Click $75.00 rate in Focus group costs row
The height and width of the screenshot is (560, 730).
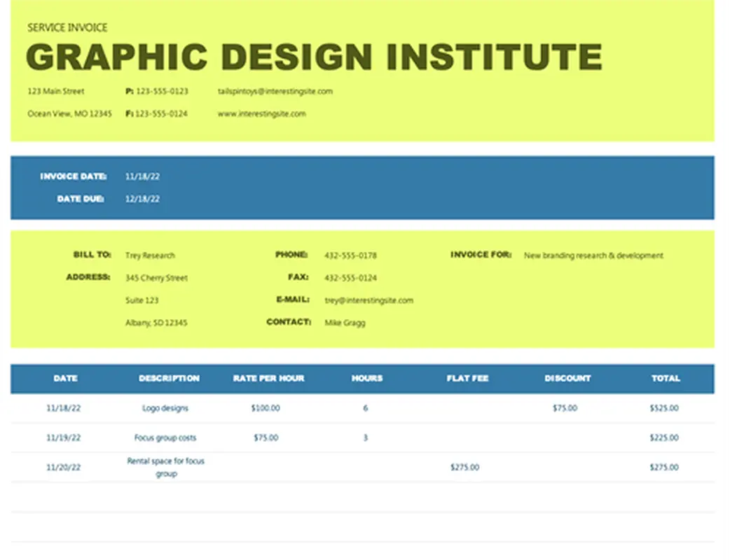click(266, 437)
